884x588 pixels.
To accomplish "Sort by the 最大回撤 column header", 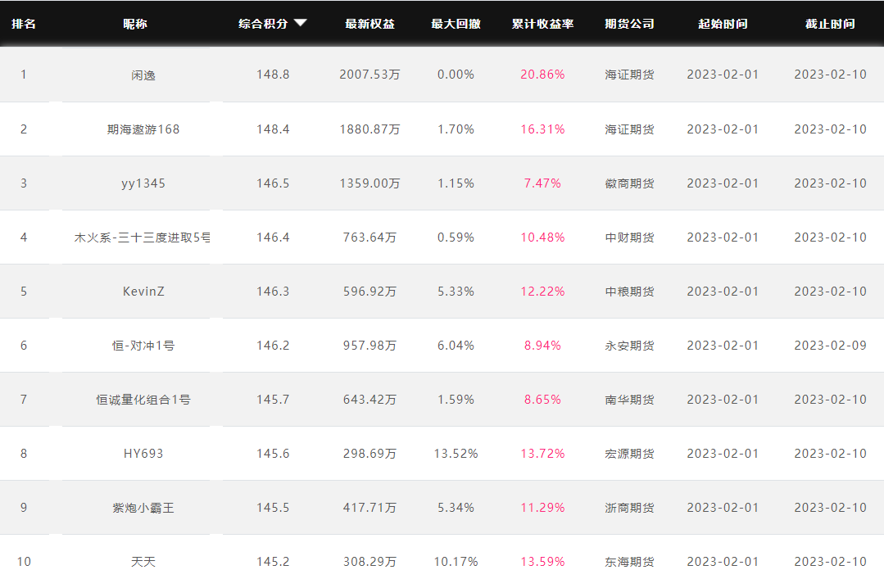I will pyautogui.click(x=456, y=24).
